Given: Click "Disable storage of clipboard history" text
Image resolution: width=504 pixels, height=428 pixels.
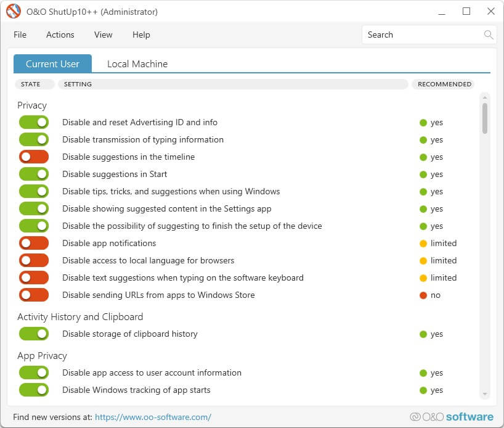Looking at the screenshot, I should pyautogui.click(x=130, y=334).
